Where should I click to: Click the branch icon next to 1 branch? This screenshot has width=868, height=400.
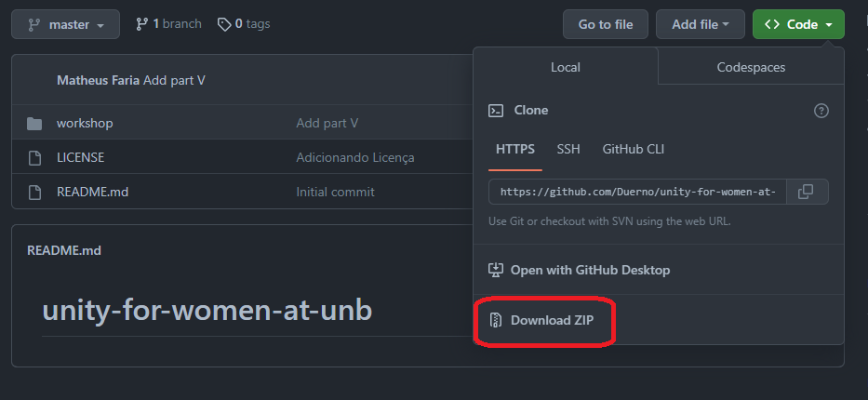(x=142, y=24)
